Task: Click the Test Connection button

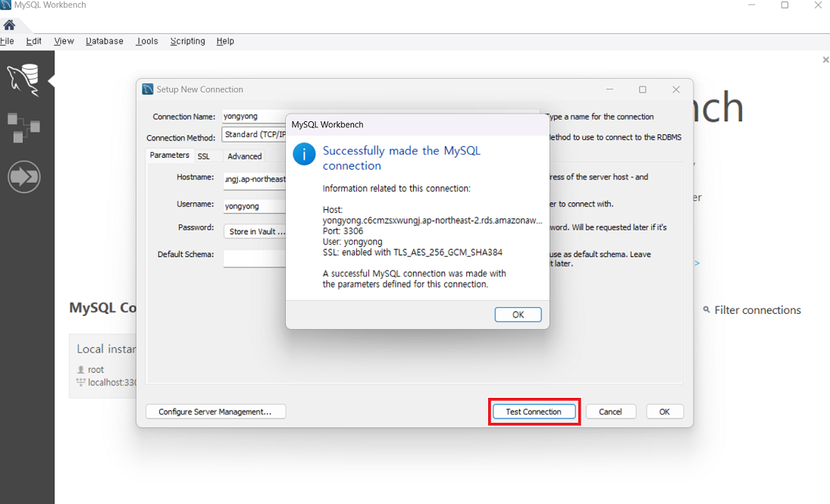Action: 534,412
